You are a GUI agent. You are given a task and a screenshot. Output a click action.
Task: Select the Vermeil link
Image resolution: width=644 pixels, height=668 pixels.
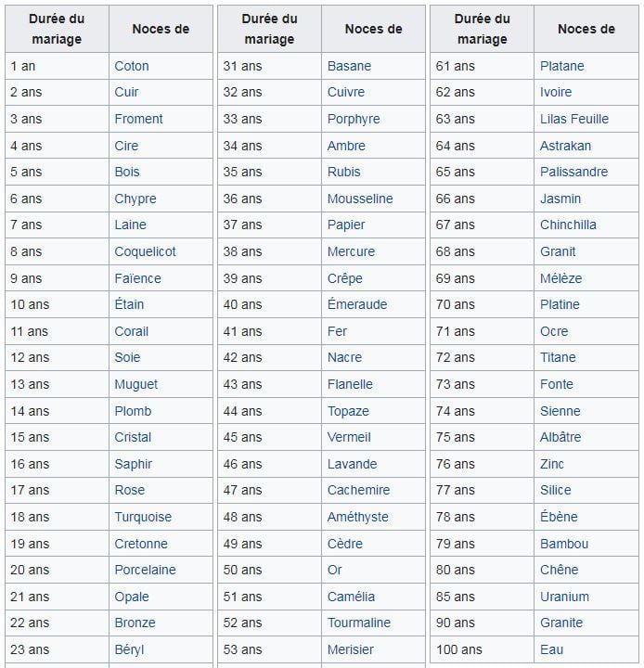pyautogui.click(x=349, y=437)
